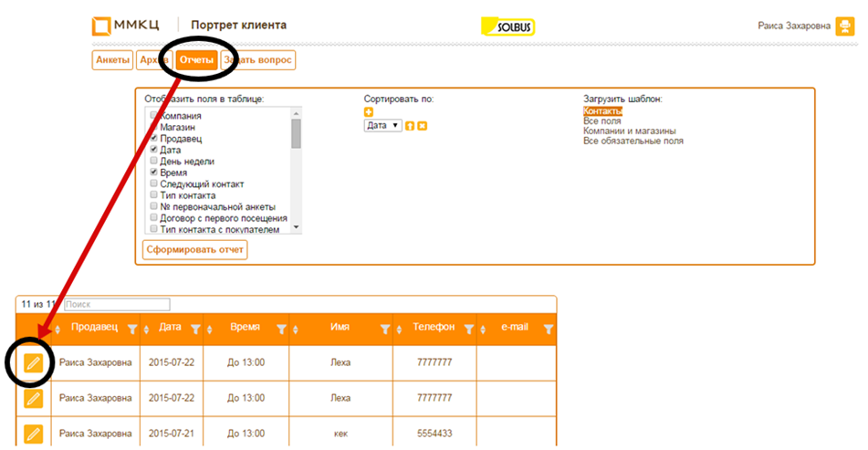
Task: Toggle sort direction arrow next to Дата dropdown
Action: pyautogui.click(x=410, y=126)
